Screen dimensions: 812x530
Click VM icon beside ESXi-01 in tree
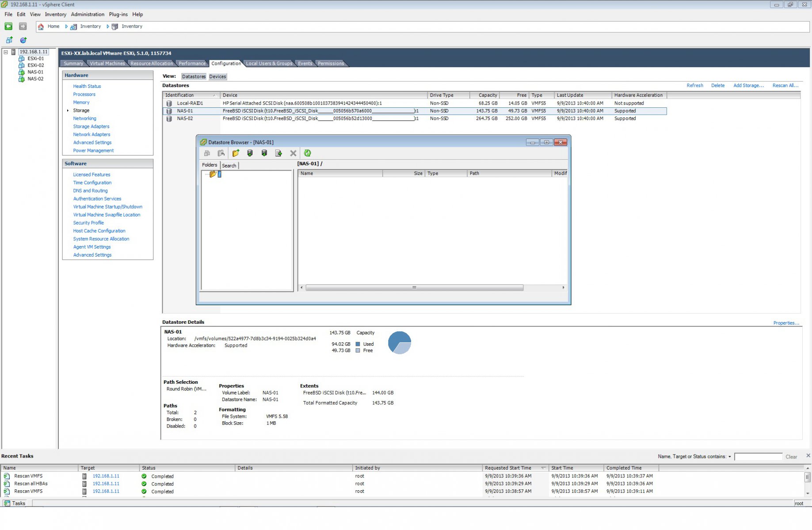point(21,58)
